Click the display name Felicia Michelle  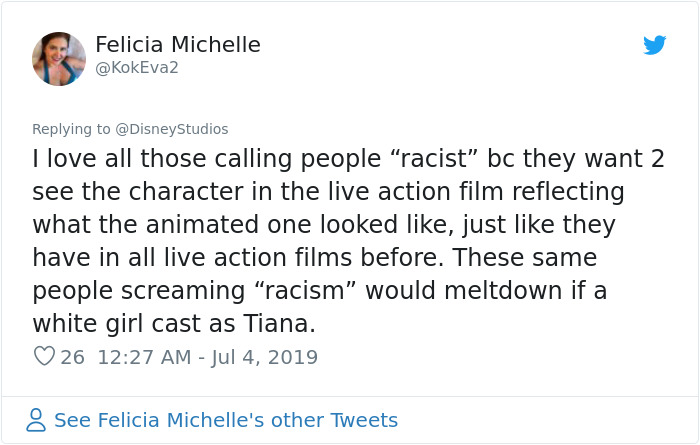(178, 45)
